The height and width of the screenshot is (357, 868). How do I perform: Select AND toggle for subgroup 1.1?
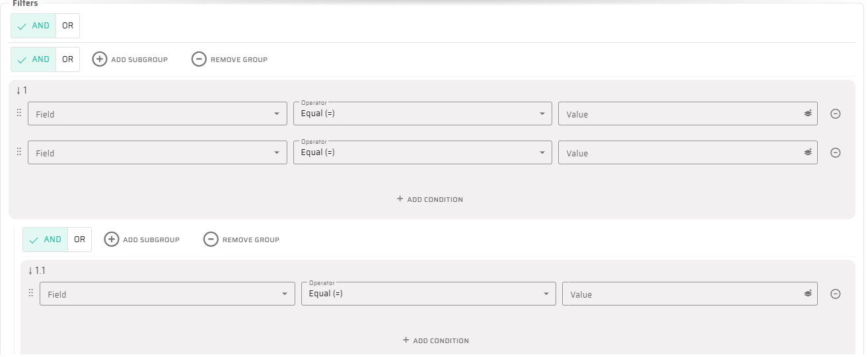coord(45,240)
